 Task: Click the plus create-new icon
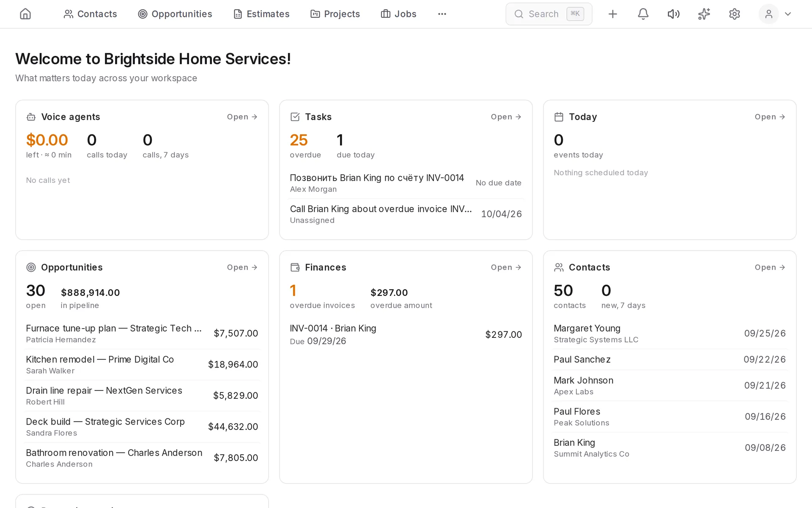(612, 14)
